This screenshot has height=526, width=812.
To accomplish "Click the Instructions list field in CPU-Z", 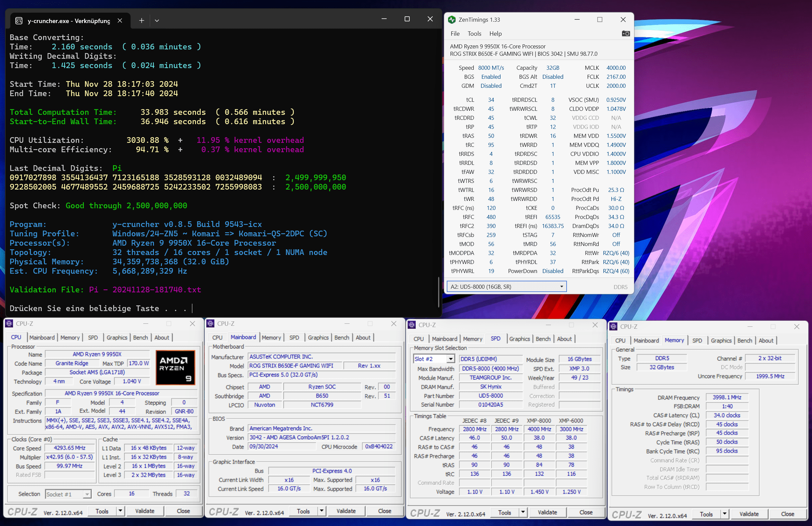I will pos(121,424).
